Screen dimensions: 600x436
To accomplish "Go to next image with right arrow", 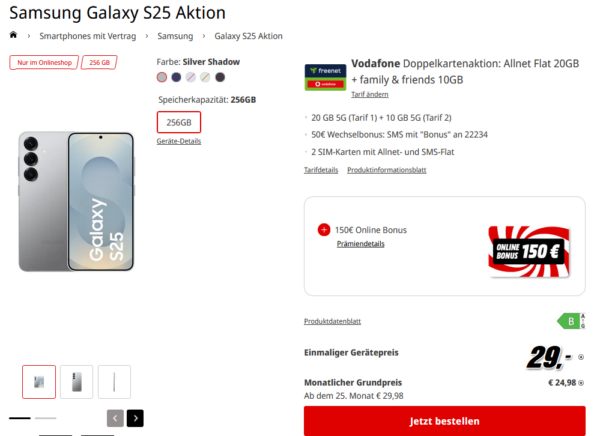I will [135, 418].
